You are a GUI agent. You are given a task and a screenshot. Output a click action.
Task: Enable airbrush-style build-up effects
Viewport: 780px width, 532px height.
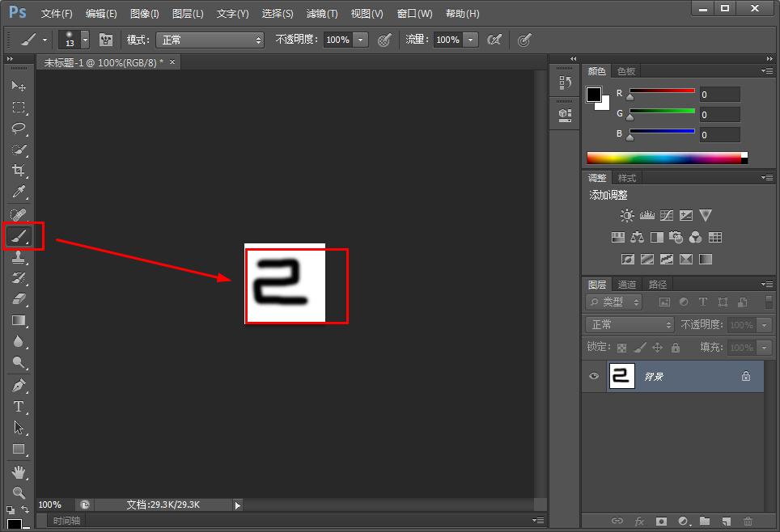(494, 40)
